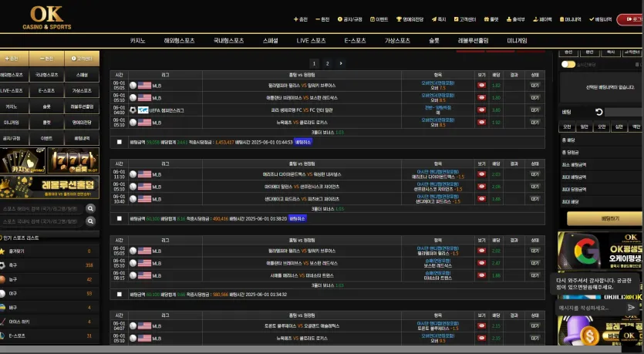Click the red logout button

click(x=630, y=19)
